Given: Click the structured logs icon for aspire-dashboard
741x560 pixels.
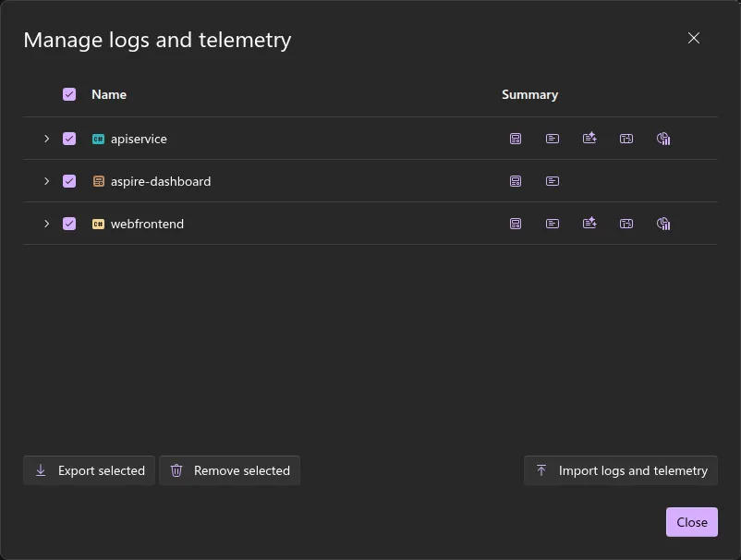Looking at the screenshot, I should coord(553,181).
